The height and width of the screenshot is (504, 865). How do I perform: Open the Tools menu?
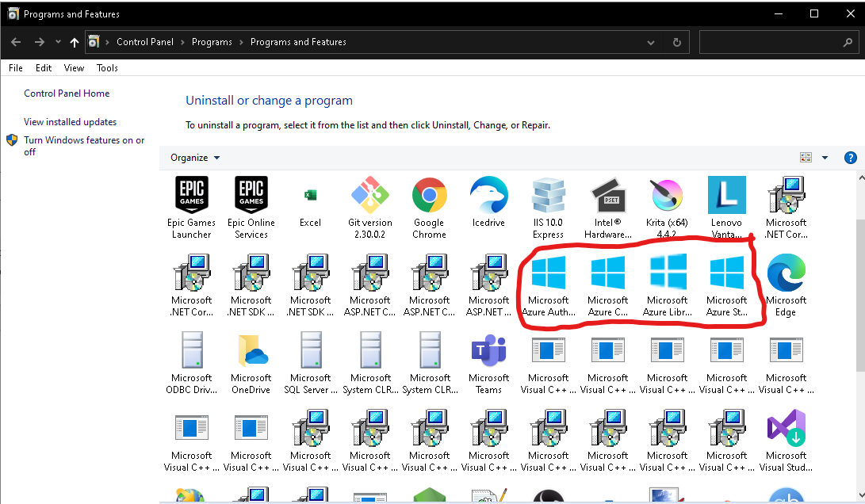coord(107,68)
